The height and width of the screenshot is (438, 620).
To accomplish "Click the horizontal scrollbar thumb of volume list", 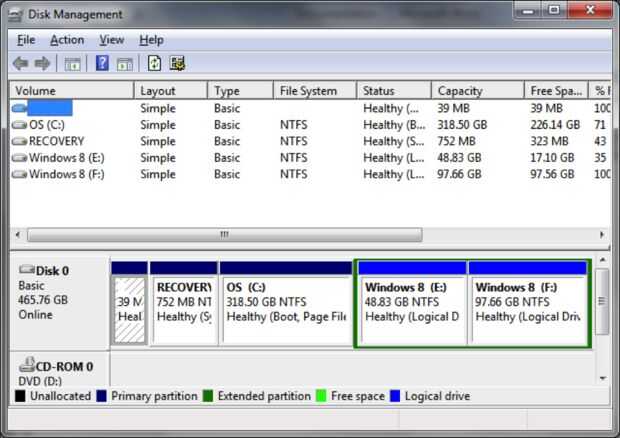I will tap(225, 235).
